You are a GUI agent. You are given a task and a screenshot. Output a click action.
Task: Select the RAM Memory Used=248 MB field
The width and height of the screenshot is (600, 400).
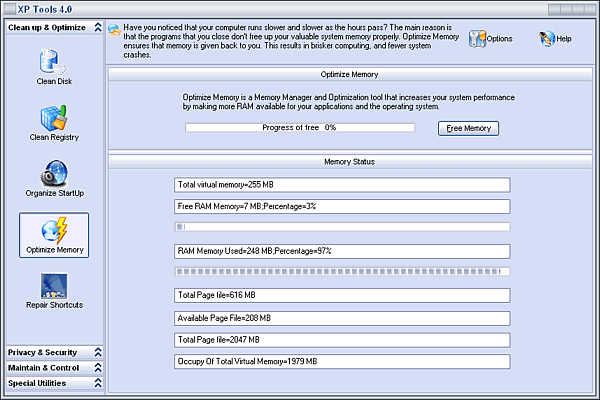(x=342, y=251)
